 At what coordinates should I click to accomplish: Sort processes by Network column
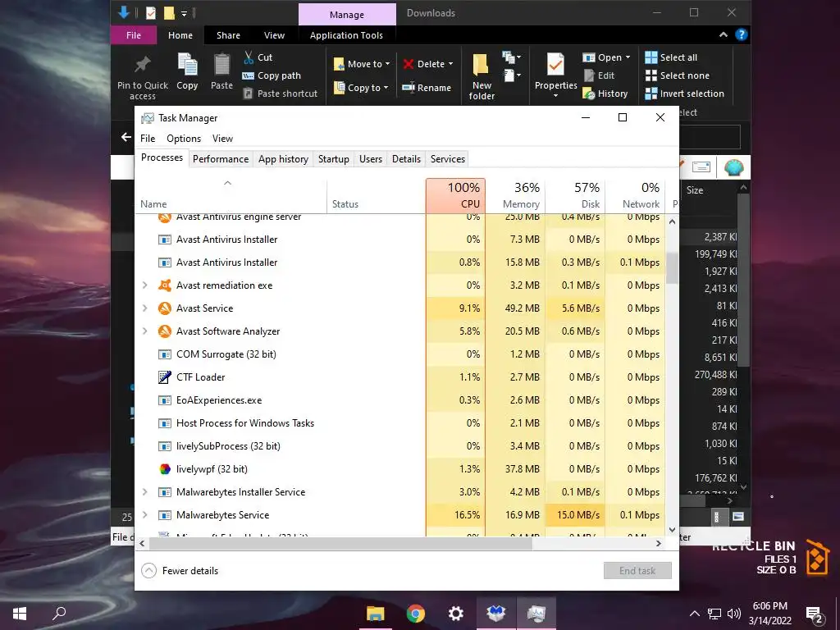[636, 195]
